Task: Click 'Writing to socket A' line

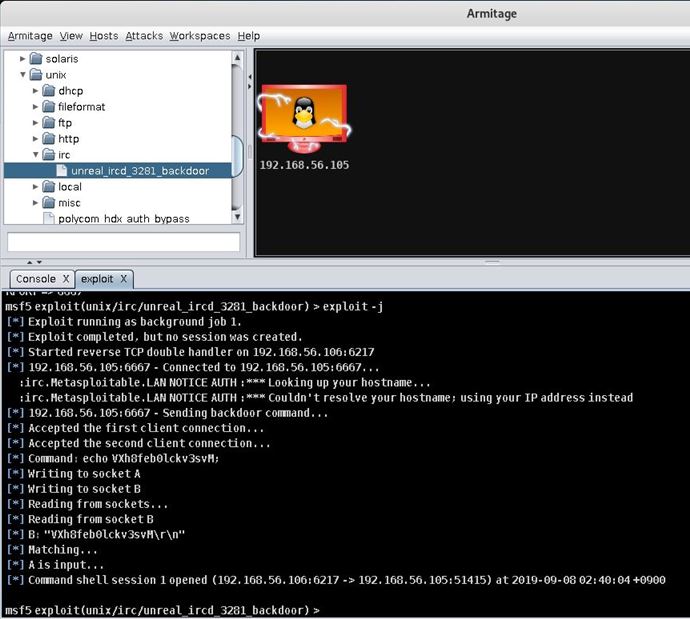Action: (73, 473)
